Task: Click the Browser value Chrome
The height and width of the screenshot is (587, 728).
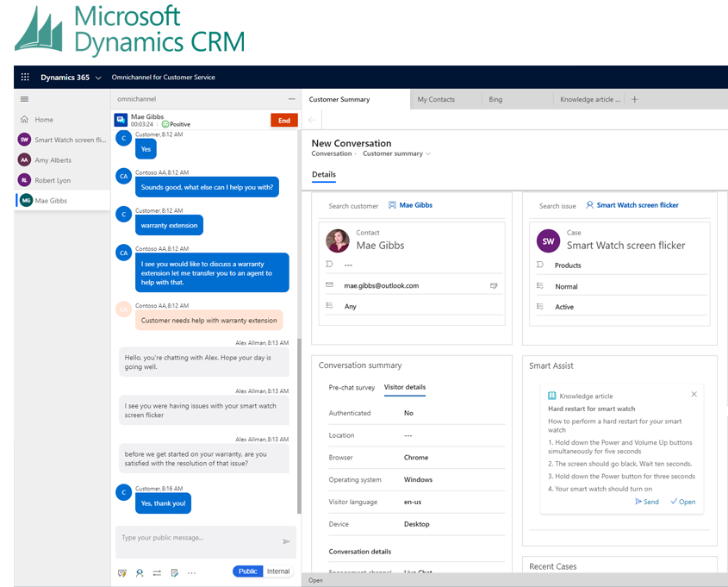Action: 416,458
